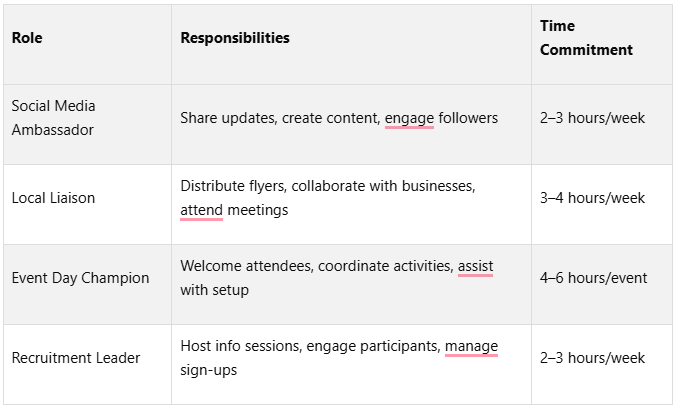Click Recruitment Leader's '2–3 hours/week' cell
674x406 pixels.
592,358
